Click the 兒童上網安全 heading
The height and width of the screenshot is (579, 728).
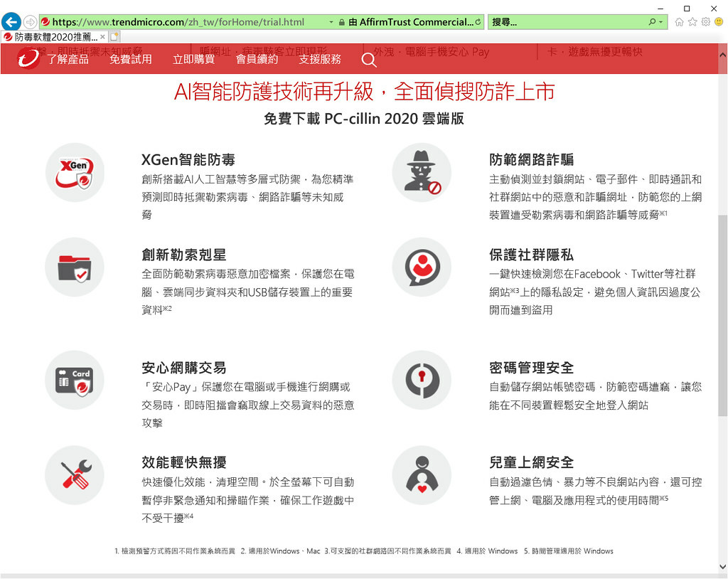(531, 462)
